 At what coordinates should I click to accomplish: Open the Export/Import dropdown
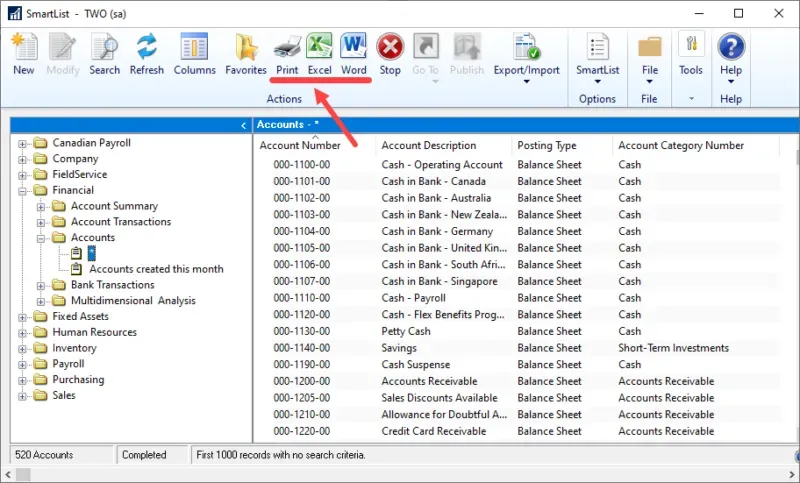[x=526, y=58]
